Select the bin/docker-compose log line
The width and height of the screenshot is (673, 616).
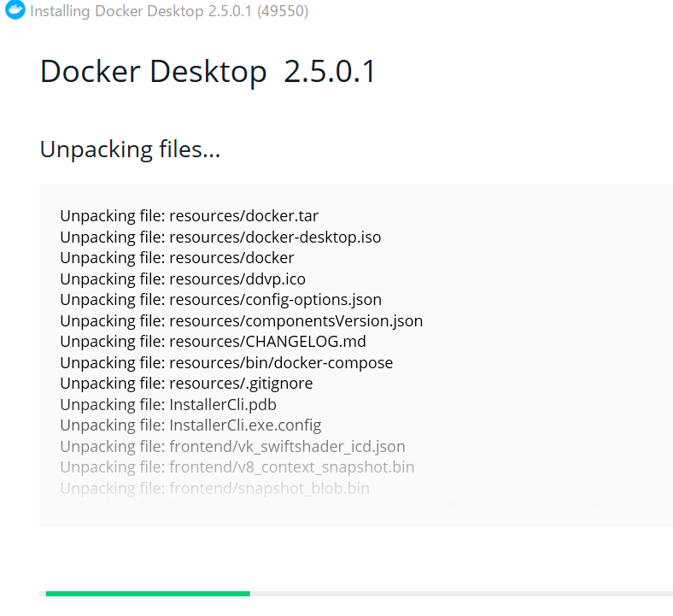coord(226,363)
